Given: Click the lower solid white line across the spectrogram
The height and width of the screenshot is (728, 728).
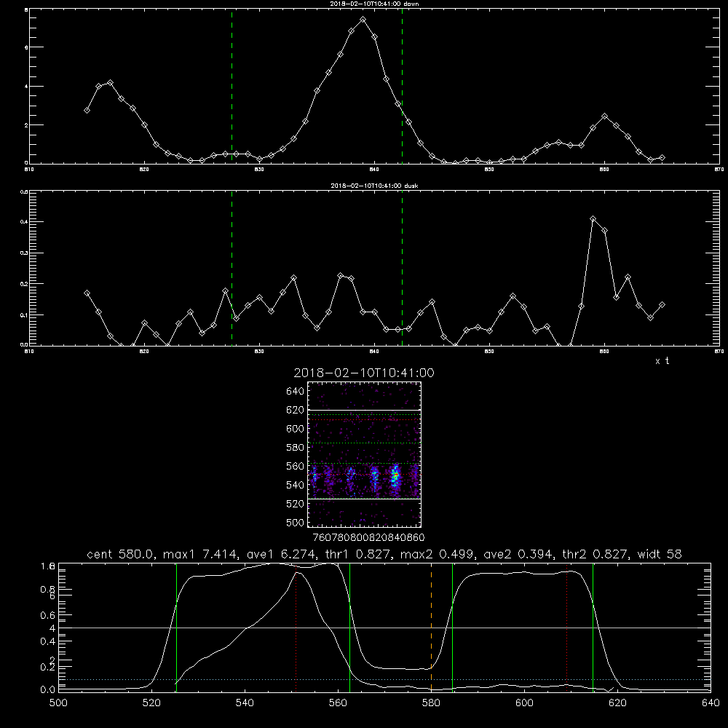Looking at the screenshot, I should tap(364, 499).
